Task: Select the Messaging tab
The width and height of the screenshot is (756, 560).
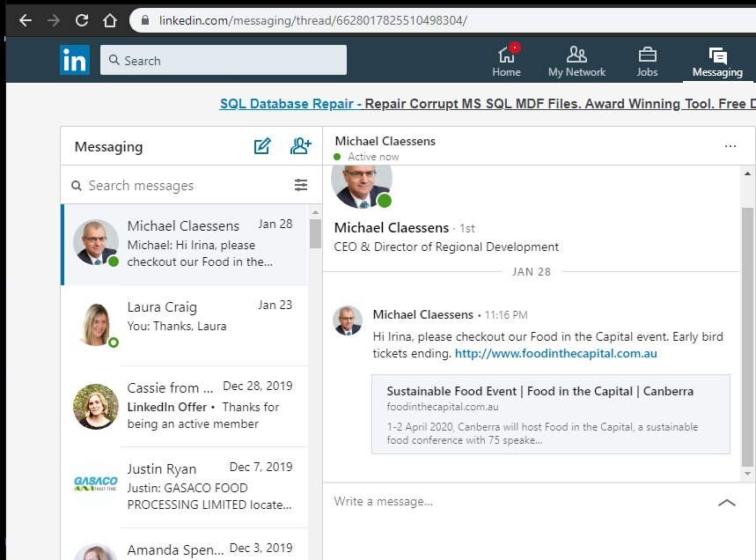Action: click(x=717, y=62)
